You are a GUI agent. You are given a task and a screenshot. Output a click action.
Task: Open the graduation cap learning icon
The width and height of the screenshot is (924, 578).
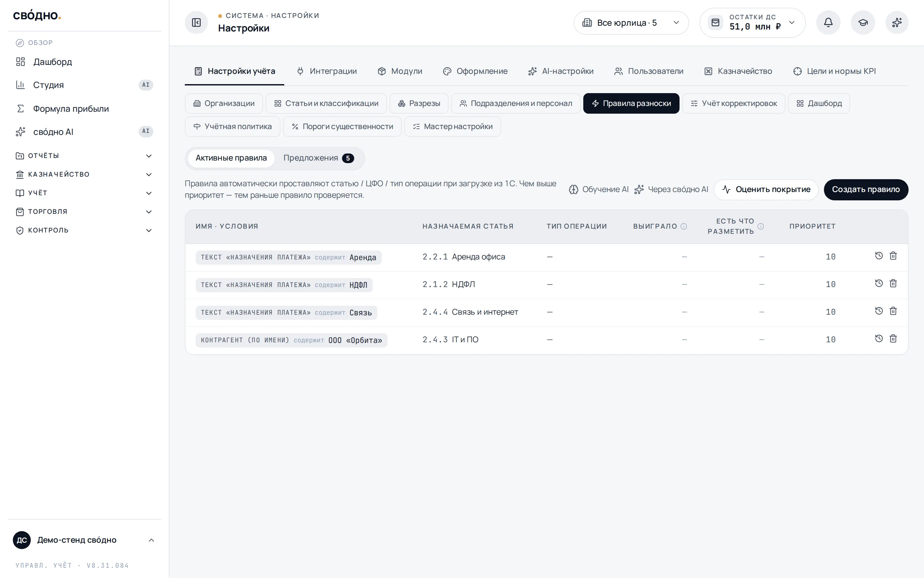click(862, 22)
